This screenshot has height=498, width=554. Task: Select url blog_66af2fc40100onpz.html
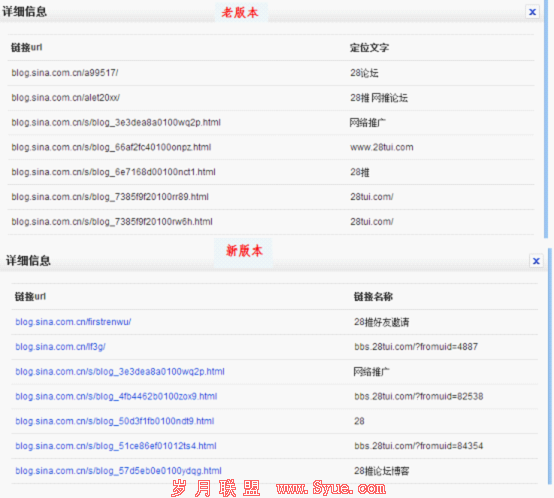(111, 147)
